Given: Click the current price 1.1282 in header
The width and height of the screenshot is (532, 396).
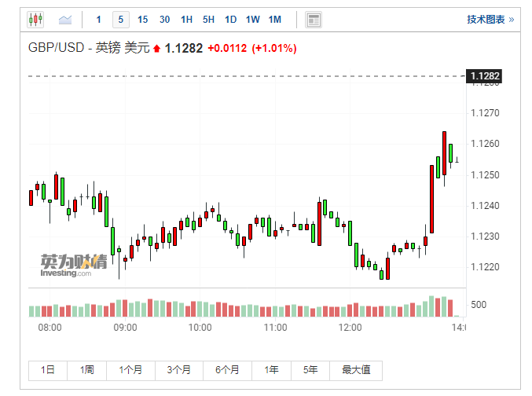Looking at the screenshot, I should tap(184, 48).
